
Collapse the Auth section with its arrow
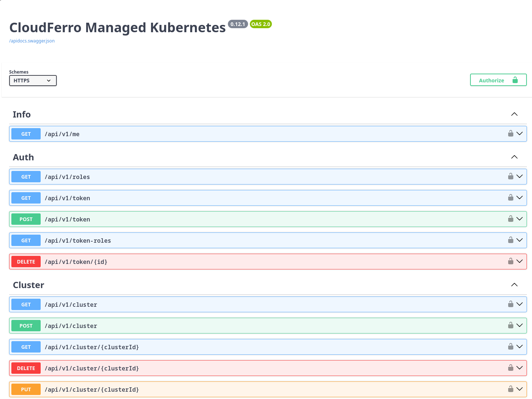(x=514, y=157)
